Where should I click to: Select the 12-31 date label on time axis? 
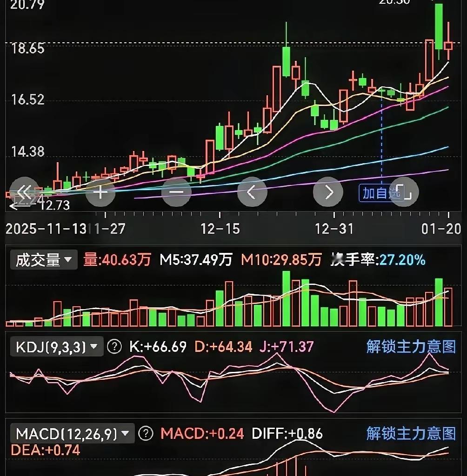334,229
